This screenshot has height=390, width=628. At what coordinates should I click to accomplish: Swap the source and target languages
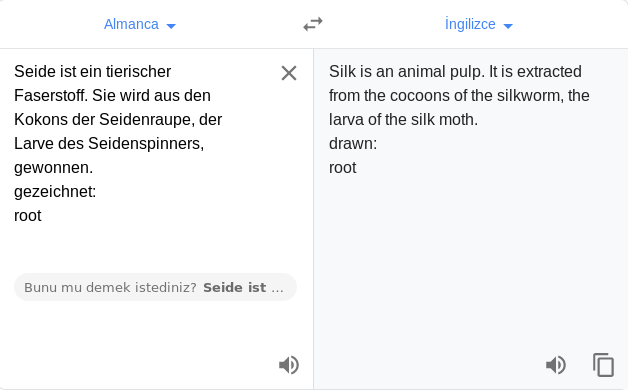[x=313, y=24]
